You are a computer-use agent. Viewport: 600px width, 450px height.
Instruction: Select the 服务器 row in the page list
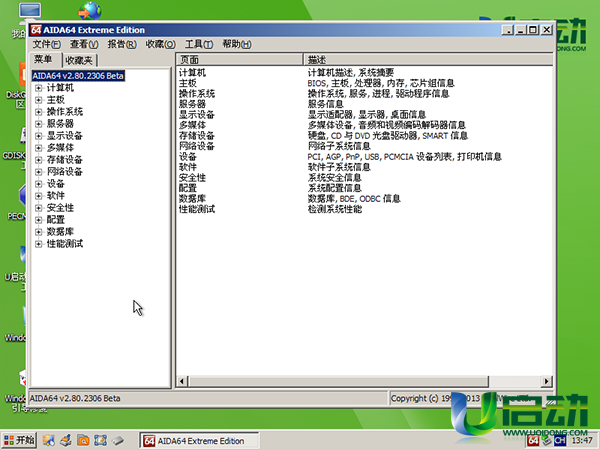coord(192,104)
